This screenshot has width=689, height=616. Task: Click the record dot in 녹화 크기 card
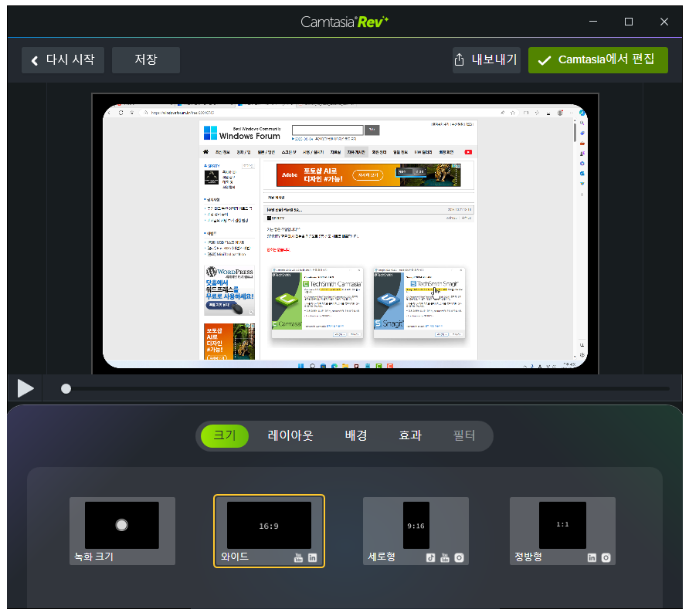click(122, 525)
